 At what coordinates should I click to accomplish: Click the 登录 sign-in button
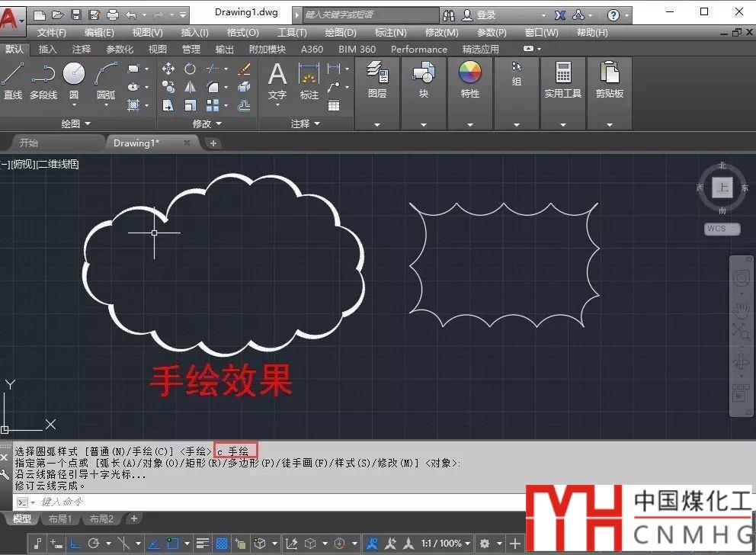click(x=486, y=14)
